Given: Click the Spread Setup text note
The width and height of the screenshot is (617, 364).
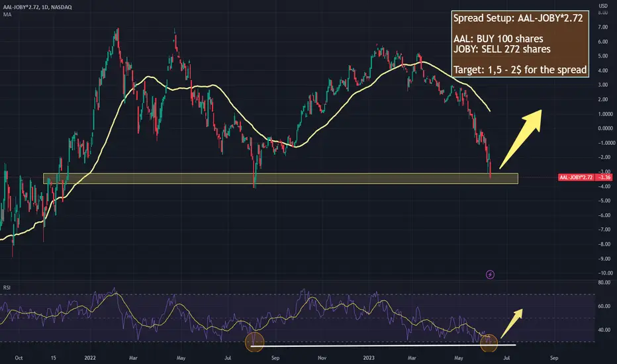Looking at the screenshot, I should coord(520,44).
